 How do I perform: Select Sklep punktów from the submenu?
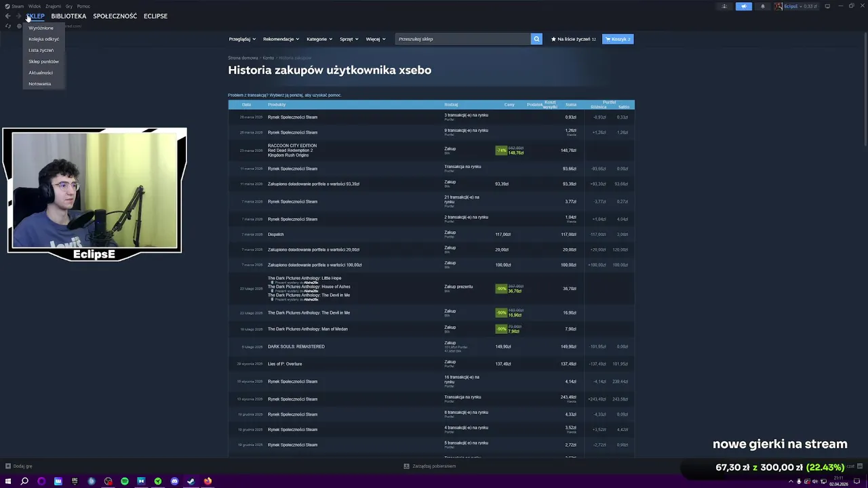point(43,62)
